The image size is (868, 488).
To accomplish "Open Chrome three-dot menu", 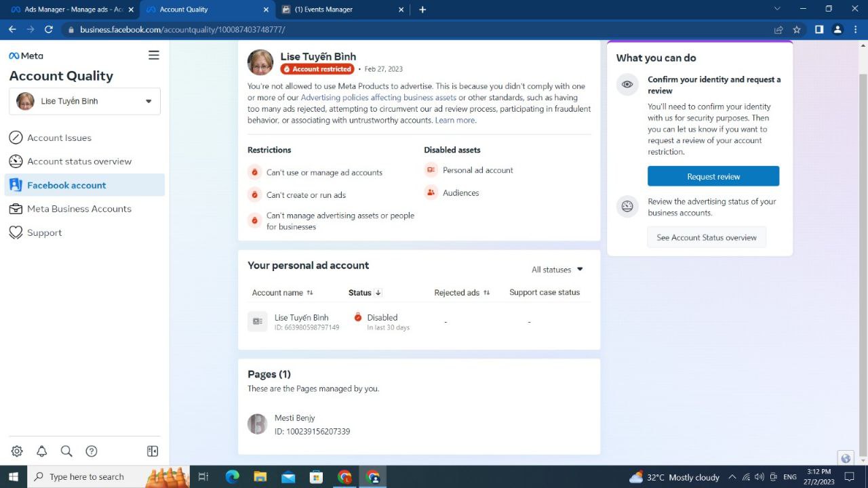I will [856, 30].
